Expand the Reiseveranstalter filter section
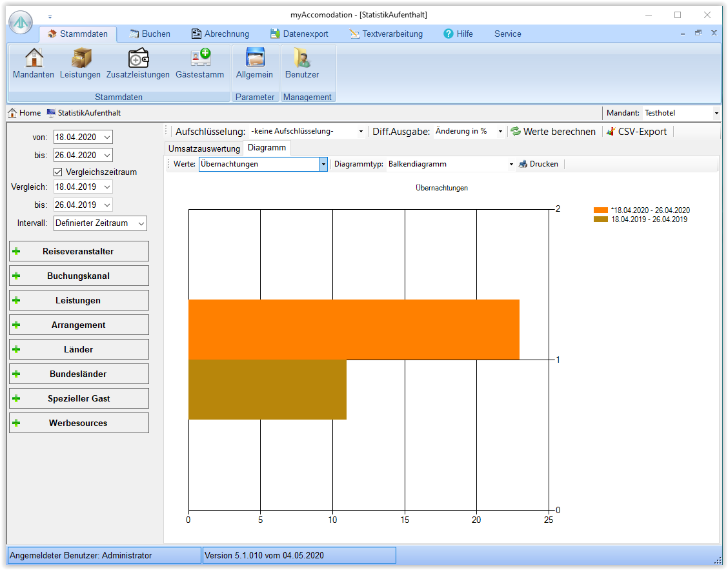Screen dimensions: 728x570 coord(79,251)
